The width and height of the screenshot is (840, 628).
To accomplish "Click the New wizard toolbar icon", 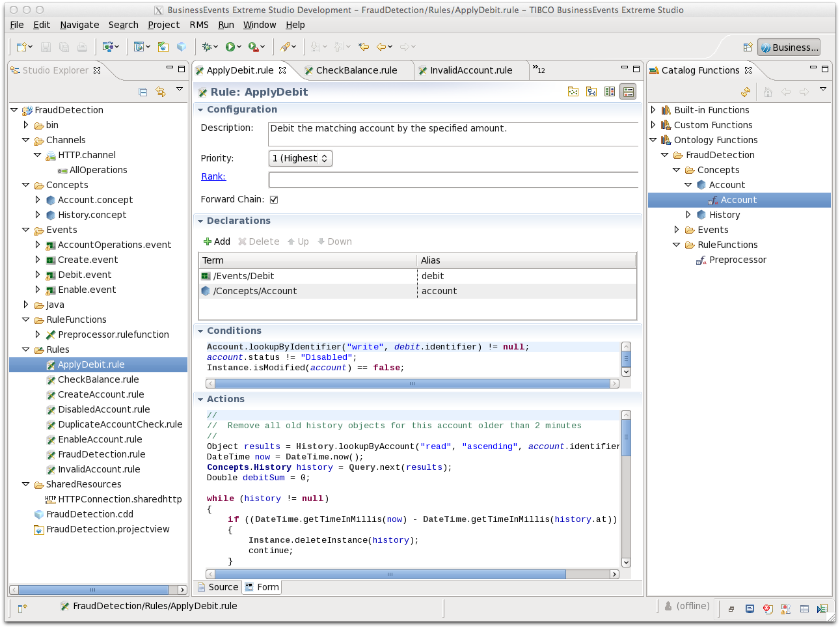I will coord(21,47).
